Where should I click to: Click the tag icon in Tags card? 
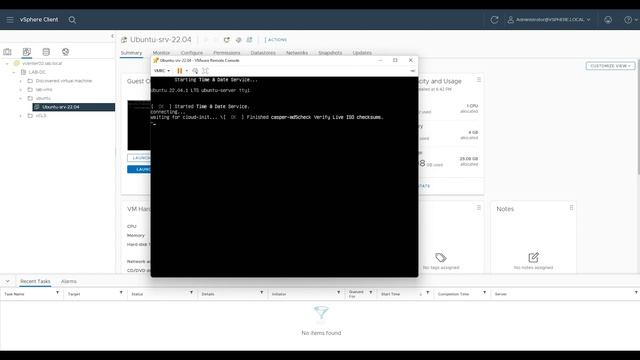(x=440, y=258)
